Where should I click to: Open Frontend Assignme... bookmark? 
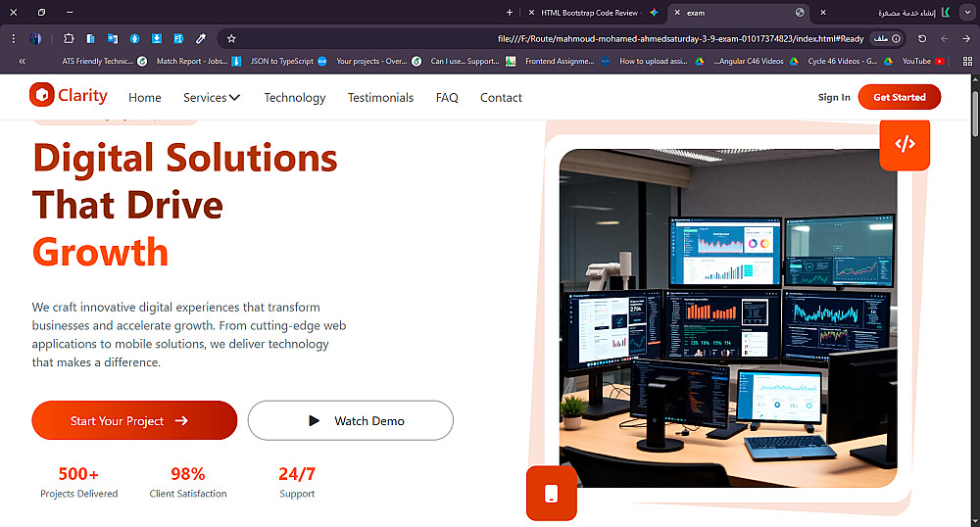566,61
